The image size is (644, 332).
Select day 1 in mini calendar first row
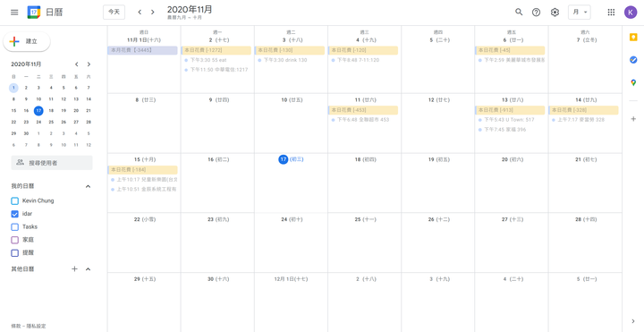pyautogui.click(x=13, y=88)
